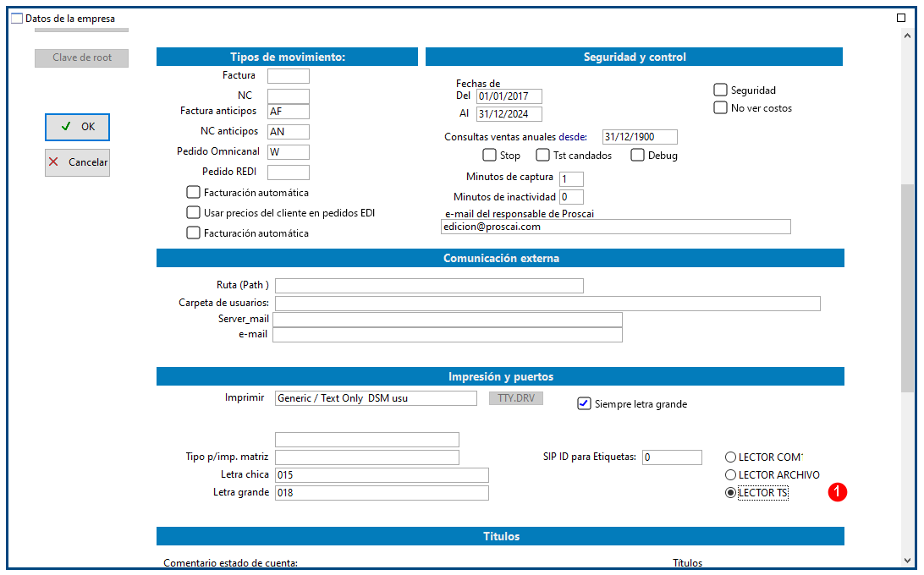Click the window icon beside Datos de la empresa

pyautogui.click(x=17, y=19)
